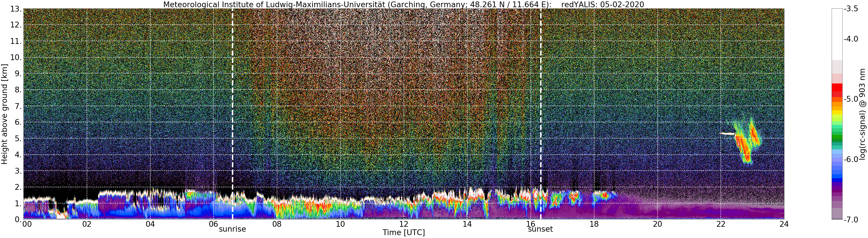Click the '-4.0' colorbar tick label
The image size is (868, 238).
(850, 39)
